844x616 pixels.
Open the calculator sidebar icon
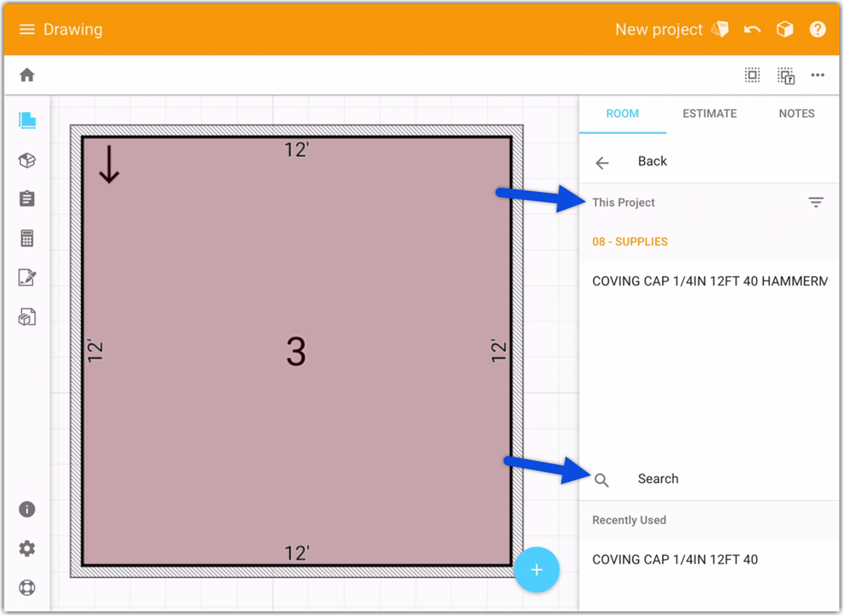point(27,239)
